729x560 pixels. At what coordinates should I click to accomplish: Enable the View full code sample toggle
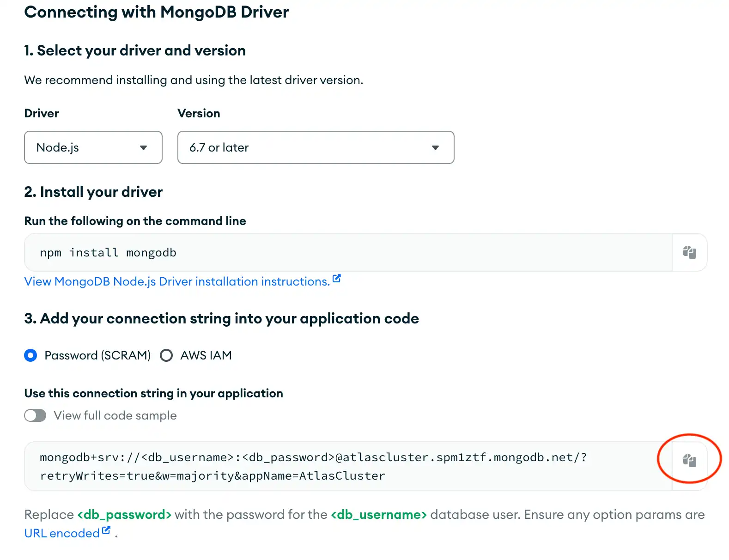[x=35, y=415]
